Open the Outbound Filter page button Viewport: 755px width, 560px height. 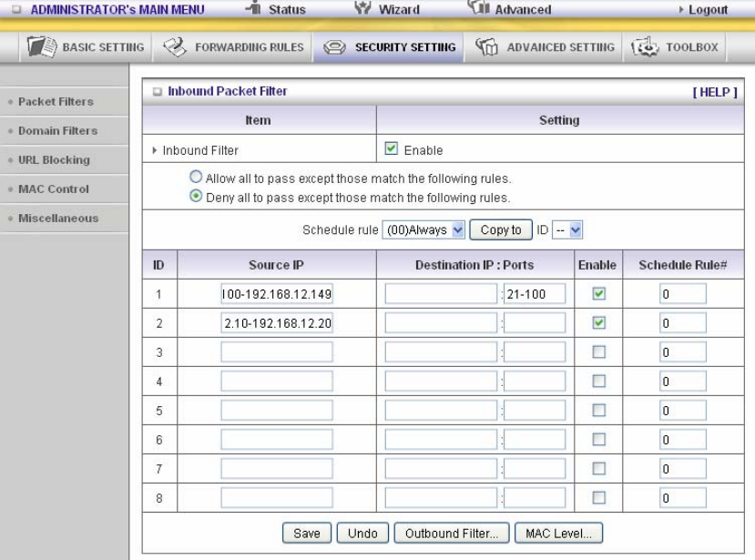point(451,533)
